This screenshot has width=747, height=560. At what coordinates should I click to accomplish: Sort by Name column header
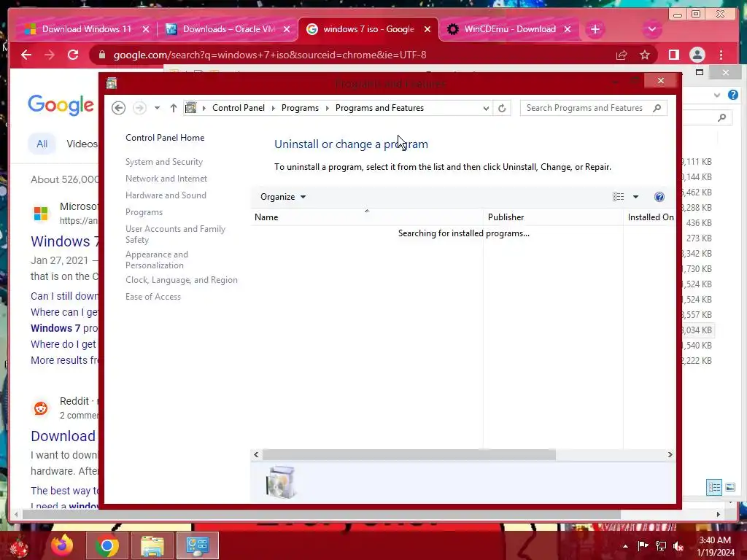(367, 217)
